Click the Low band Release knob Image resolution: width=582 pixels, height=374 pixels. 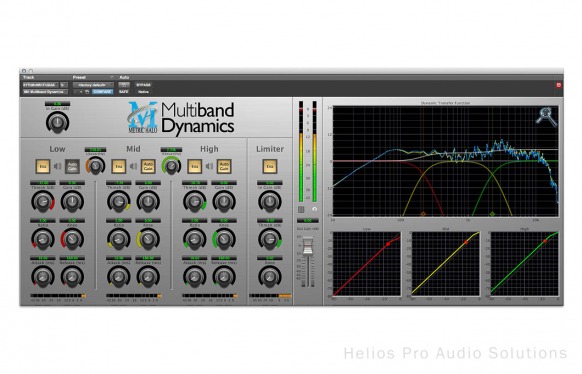72,277
